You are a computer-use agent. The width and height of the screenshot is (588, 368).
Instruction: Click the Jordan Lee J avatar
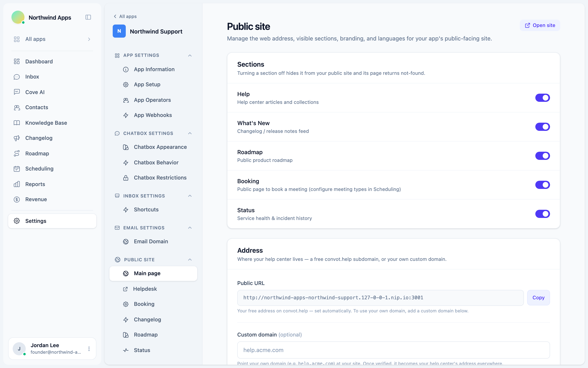click(19, 349)
